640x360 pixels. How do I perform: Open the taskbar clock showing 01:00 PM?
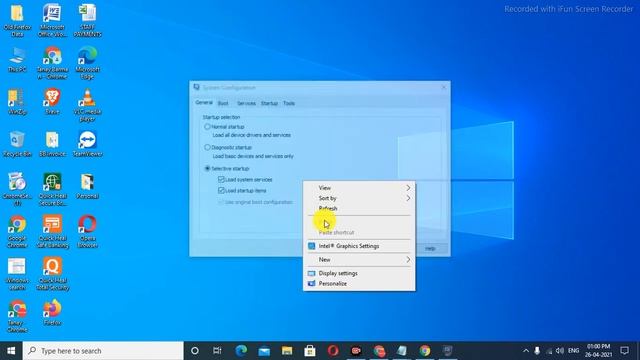point(598,351)
